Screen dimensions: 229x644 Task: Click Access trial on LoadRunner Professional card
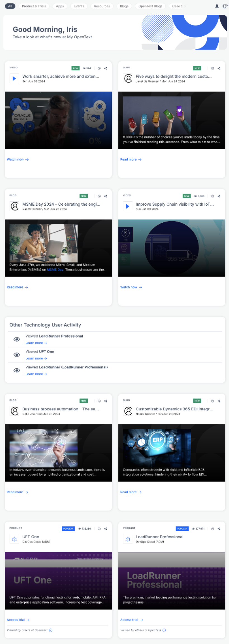(132, 620)
